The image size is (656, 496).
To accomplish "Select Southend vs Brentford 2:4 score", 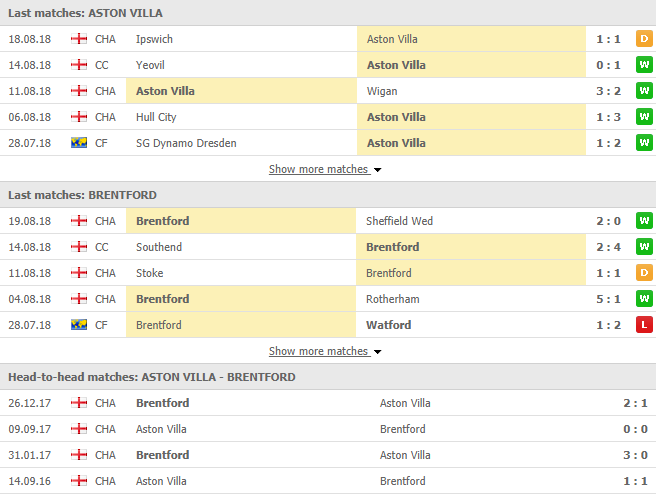I will pos(608,247).
